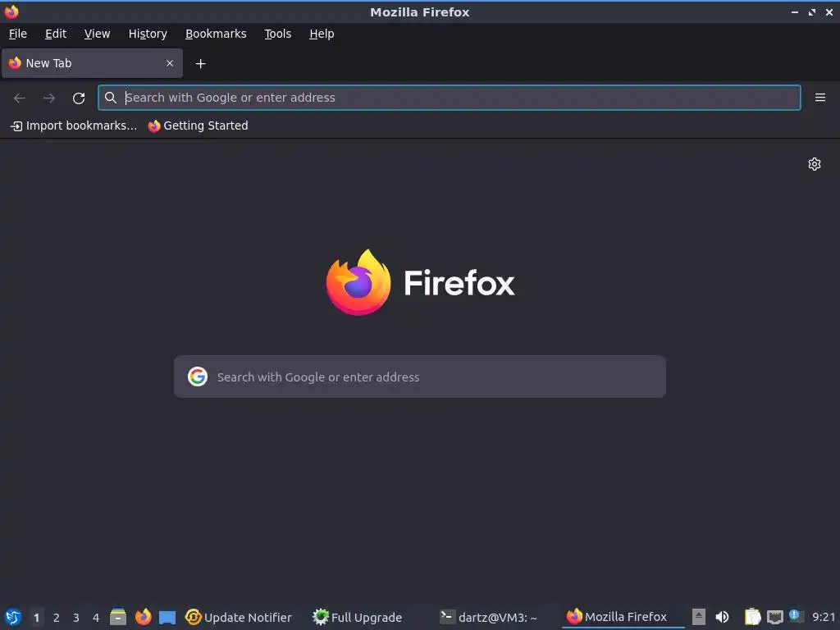The height and width of the screenshot is (630, 840).
Task: Switch to workspace 4
Action: 96,618
